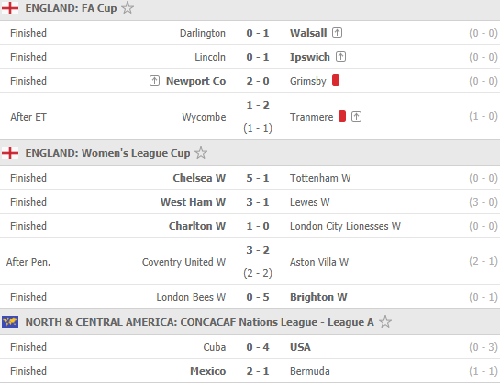The width and height of the screenshot is (500, 383).
Task: Click the advancing icon next to Ipswich
Action: pos(341,57)
